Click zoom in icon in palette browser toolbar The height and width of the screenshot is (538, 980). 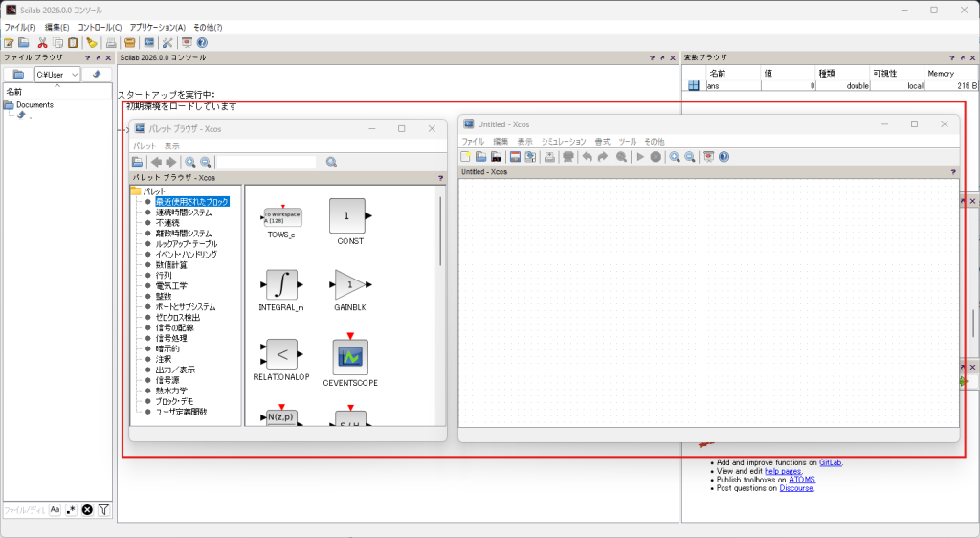point(190,163)
